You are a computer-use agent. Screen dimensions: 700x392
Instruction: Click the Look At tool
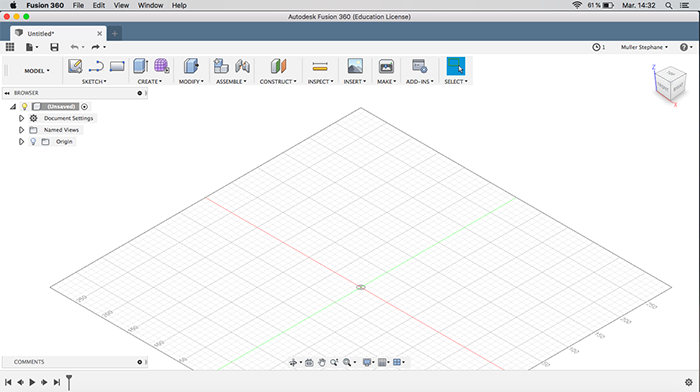(309, 363)
